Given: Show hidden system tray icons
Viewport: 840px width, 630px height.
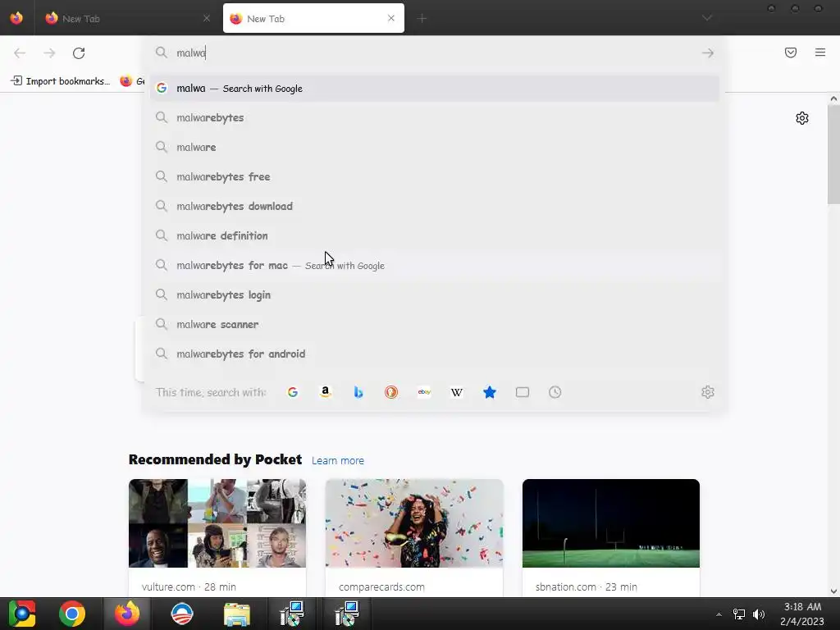Looking at the screenshot, I should coord(719,614).
